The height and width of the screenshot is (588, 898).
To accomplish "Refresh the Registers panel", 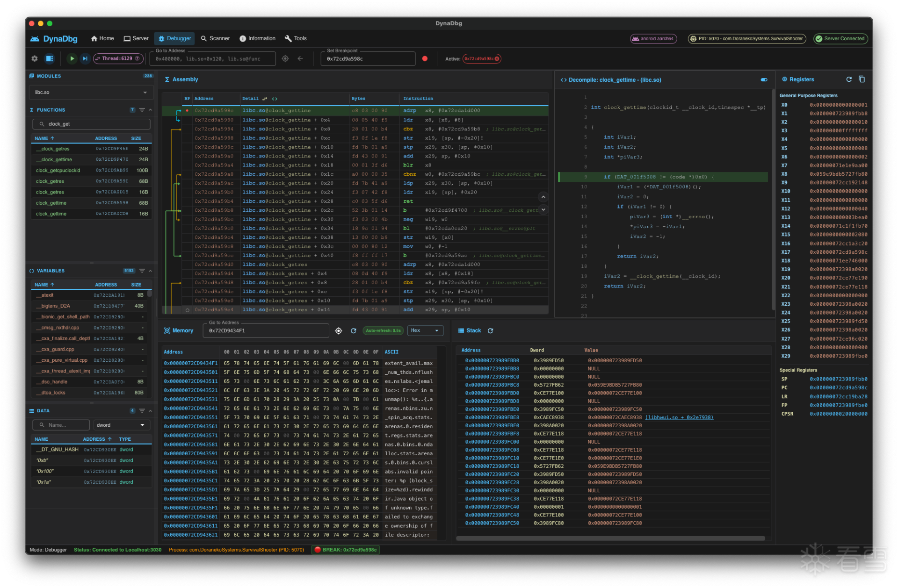I will click(x=849, y=79).
